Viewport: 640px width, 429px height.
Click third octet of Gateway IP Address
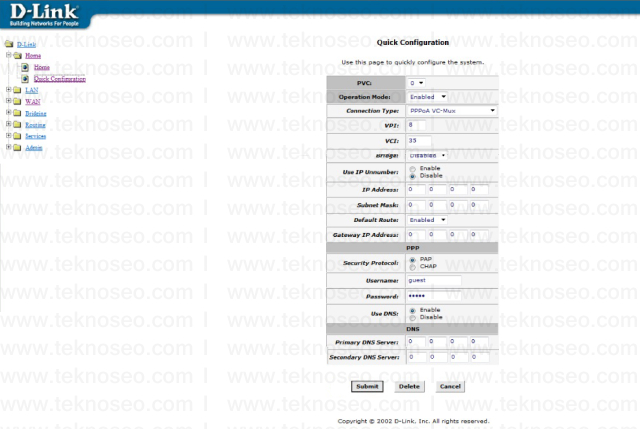coord(458,235)
